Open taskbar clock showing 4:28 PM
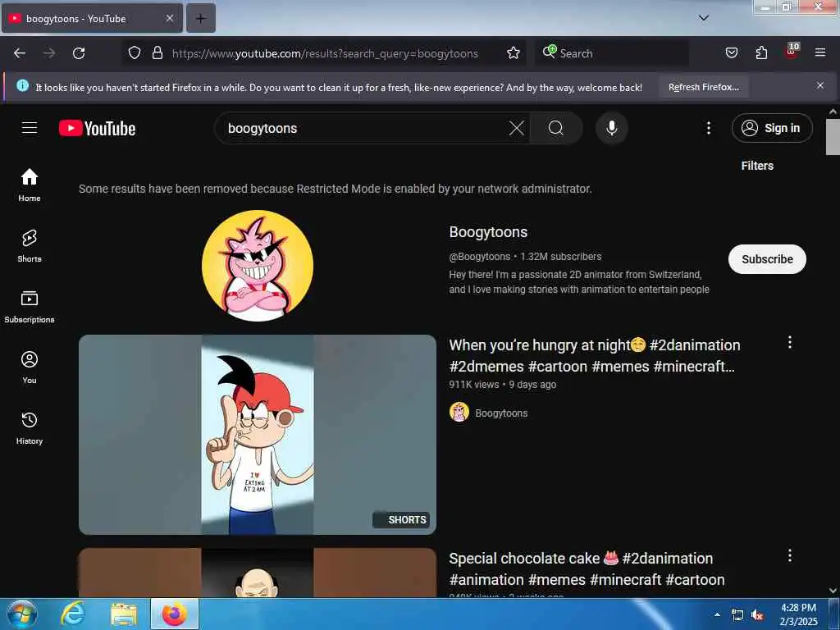 coord(798,614)
